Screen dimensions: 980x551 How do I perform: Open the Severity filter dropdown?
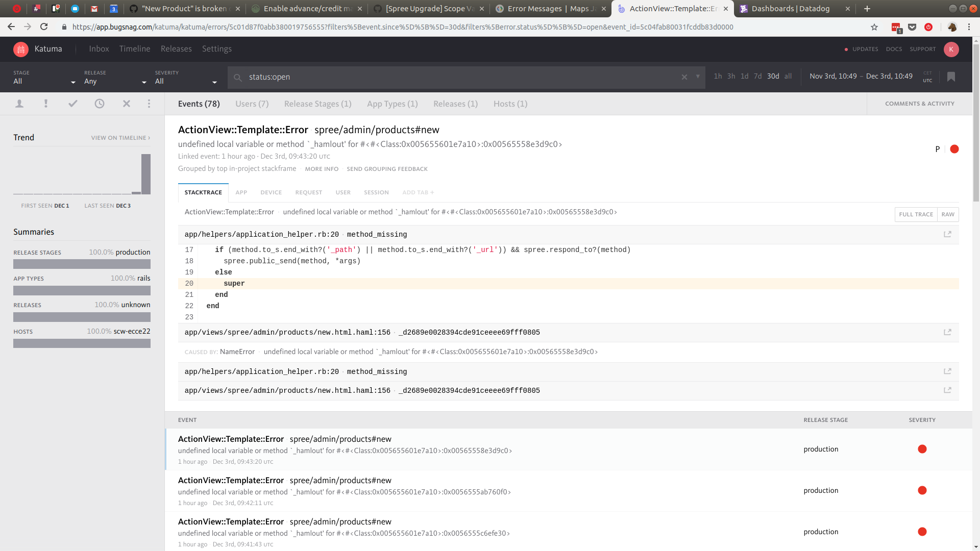click(184, 81)
